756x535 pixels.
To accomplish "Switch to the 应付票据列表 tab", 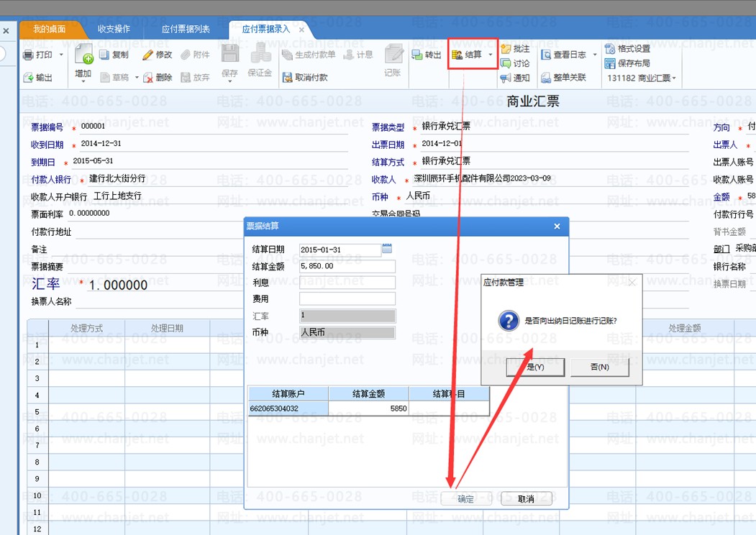I will pyautogui.click(x=186, y=29).
